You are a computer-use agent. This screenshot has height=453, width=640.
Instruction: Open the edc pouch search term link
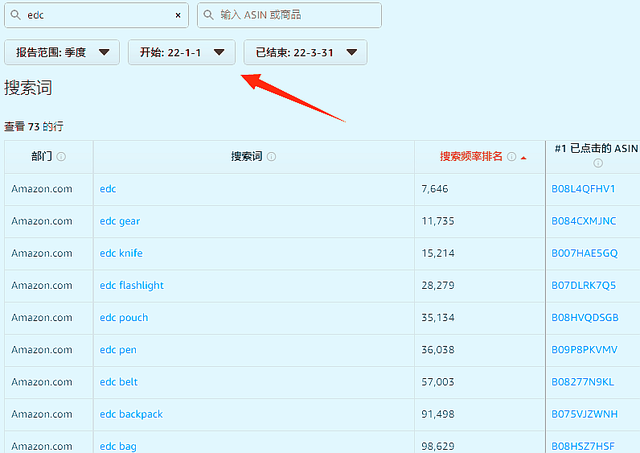pyautogui.click(x=124, y=318)
